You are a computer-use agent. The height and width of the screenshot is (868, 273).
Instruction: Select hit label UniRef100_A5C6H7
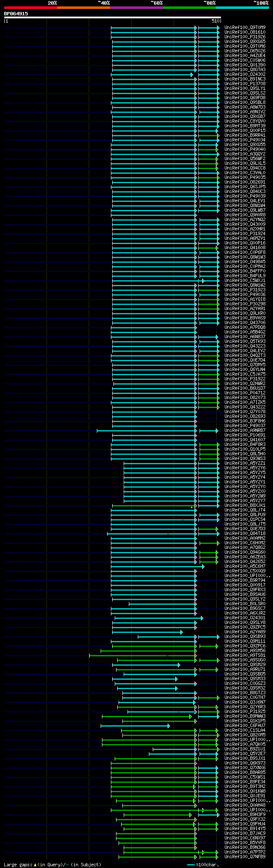pyautogui.click(x=245, y=566)
